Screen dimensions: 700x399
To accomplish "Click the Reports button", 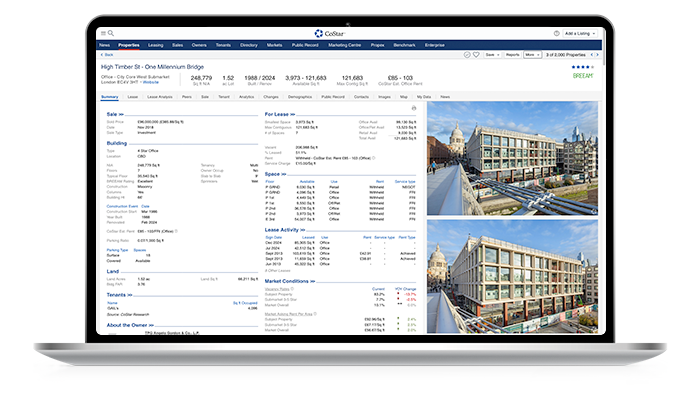I will (x=512, y=55).
